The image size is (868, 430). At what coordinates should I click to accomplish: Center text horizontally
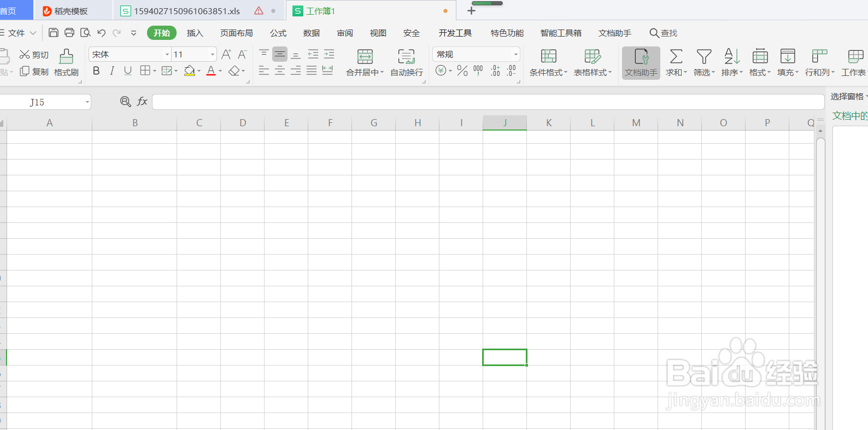[x=280, y=70]
